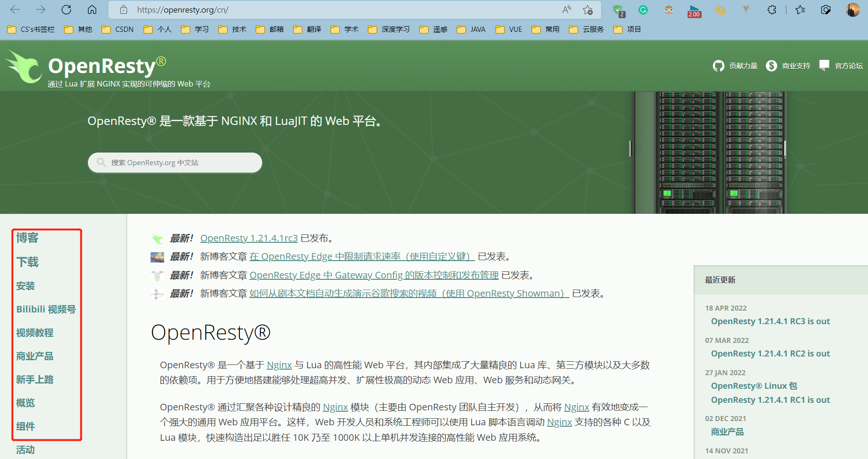Open the 'OpenResty® Linux 包' update
868x459 pixels.
point(754,386)
